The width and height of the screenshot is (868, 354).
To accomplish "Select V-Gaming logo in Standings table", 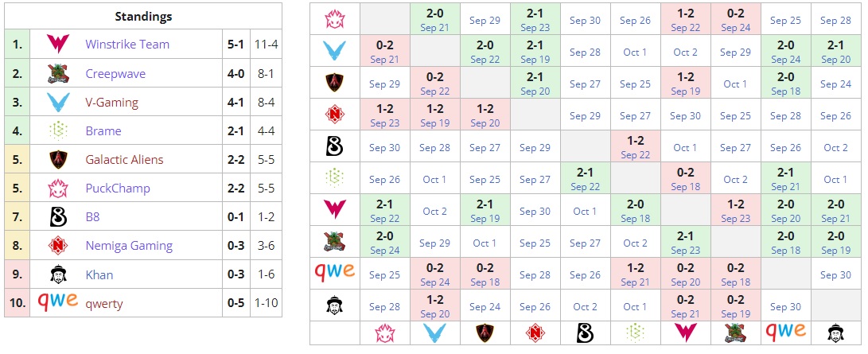I will pyautogui.click(x=57, y=103).
